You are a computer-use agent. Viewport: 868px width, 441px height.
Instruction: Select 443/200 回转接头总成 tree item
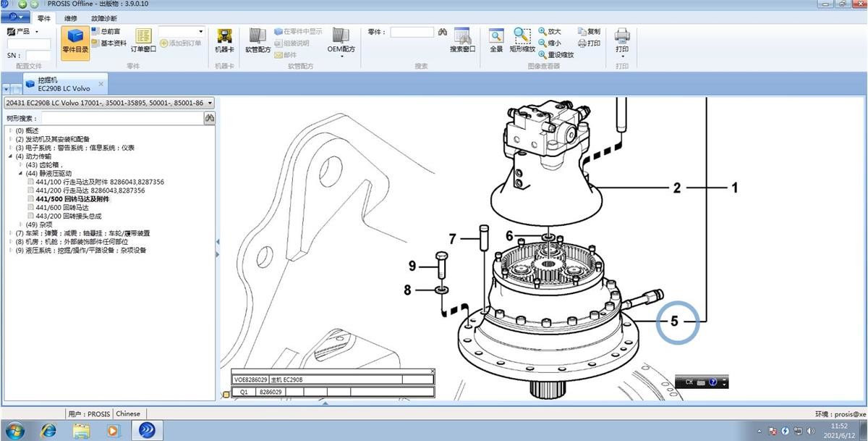[x=69, y=217]
